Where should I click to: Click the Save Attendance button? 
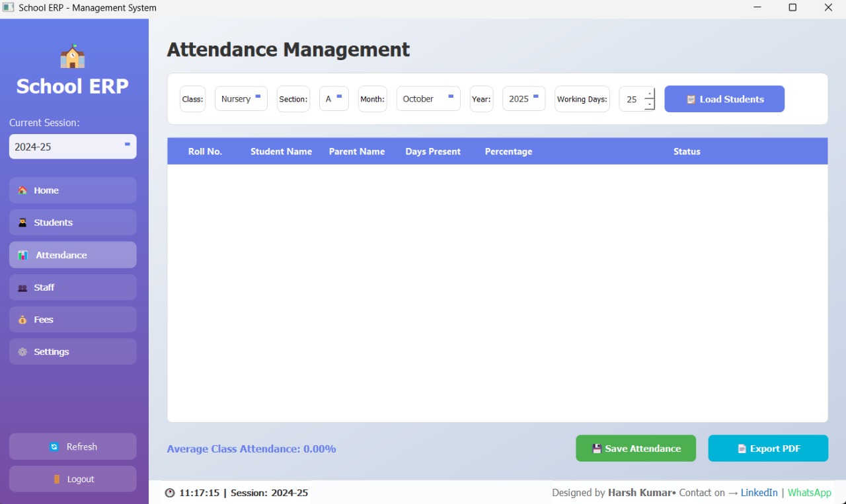[635, 449]
